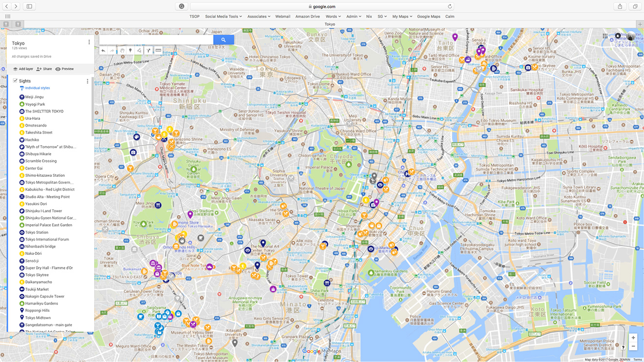Open the Google apps grid icon
This screenshot has width=644, height=362.
(x=605, y=36)
